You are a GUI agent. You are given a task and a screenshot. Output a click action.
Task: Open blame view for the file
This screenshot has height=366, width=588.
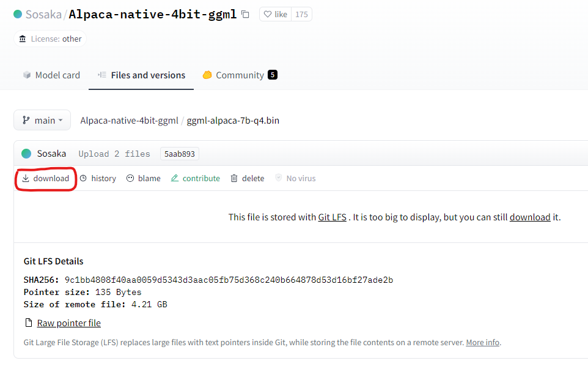(x=143, y=178)
